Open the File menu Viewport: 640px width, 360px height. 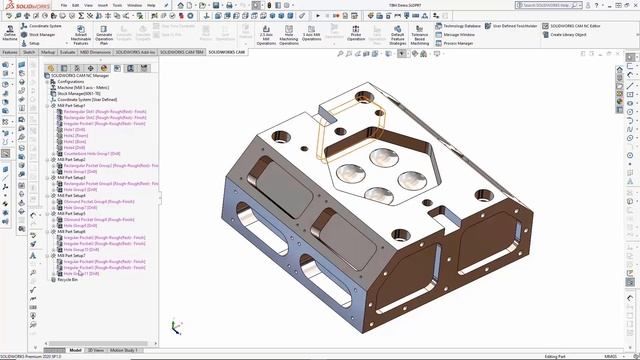click(x=64, y=5)
